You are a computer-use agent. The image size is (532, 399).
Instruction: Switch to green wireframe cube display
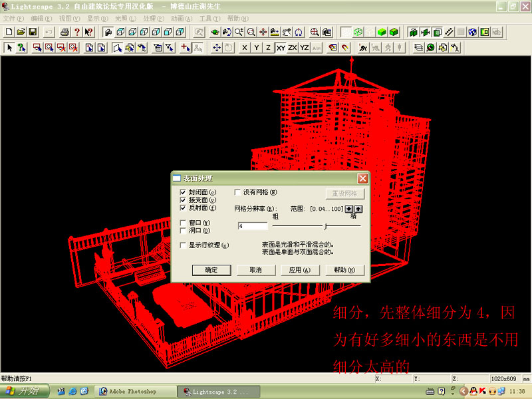(358, 32)
